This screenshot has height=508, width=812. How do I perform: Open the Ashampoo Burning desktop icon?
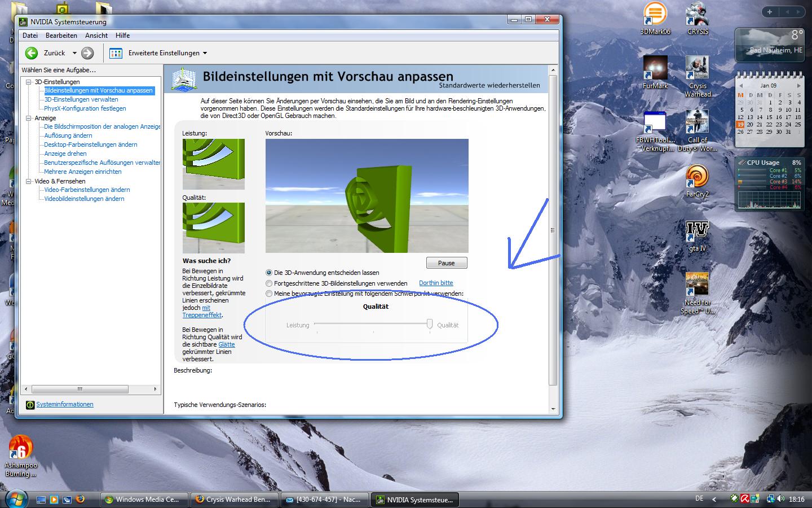point(21,456)
